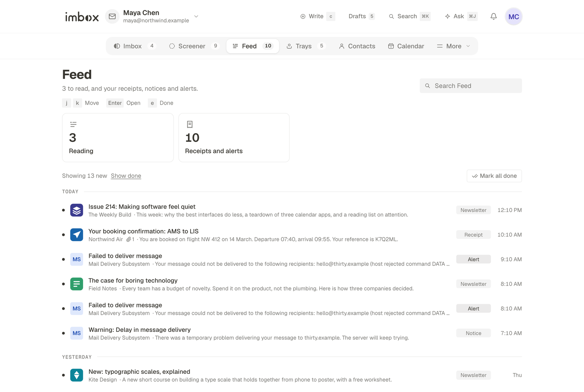584x392 pixels.
Task: Select the Feed tab
Action: pyautogui.click(x=253, y=46)
